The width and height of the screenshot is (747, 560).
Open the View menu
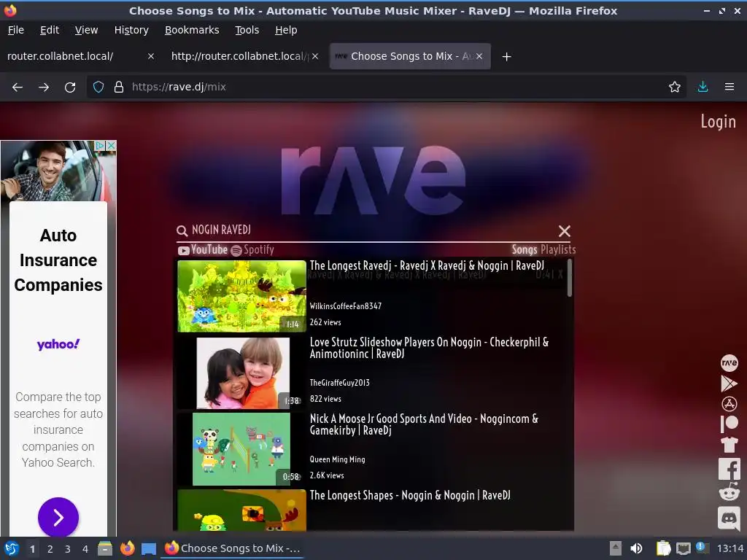[x=86, y=30]
